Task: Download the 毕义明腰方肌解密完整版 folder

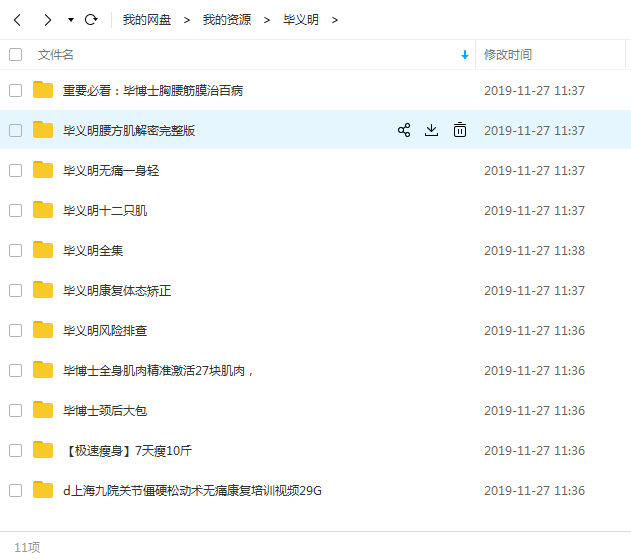Action: point(431,130)
